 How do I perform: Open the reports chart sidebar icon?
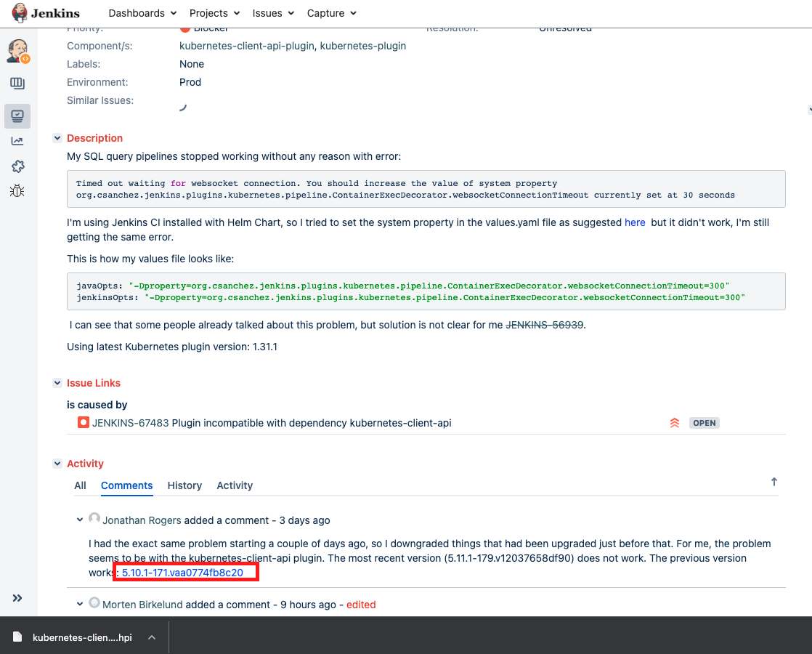(x=17, y=141)
